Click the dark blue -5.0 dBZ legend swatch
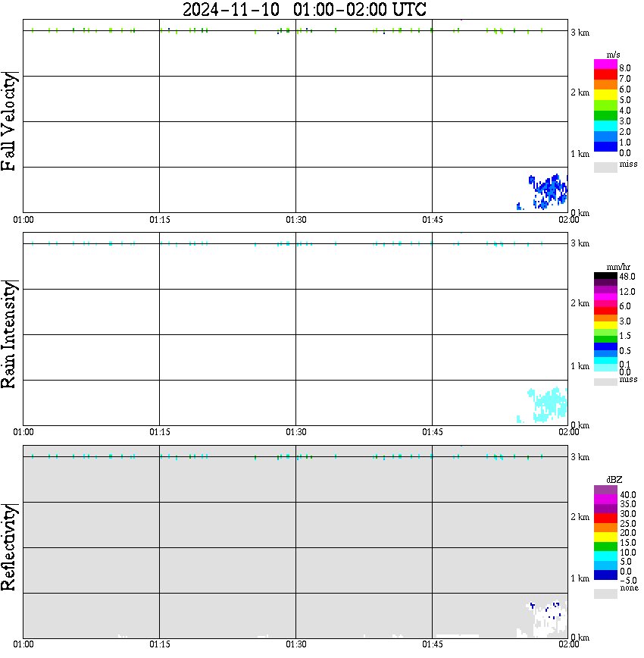This screenshot has height=658, width=644. click(x=605, y=575)
